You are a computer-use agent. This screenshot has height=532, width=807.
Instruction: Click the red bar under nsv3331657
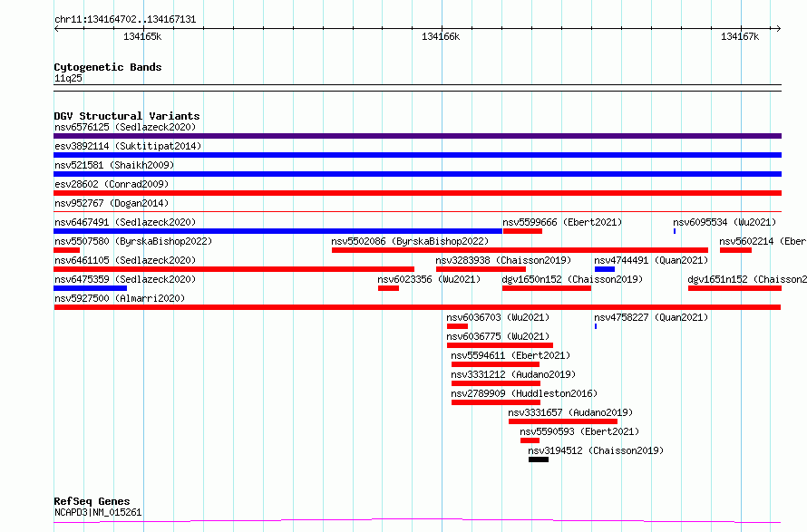563,421
